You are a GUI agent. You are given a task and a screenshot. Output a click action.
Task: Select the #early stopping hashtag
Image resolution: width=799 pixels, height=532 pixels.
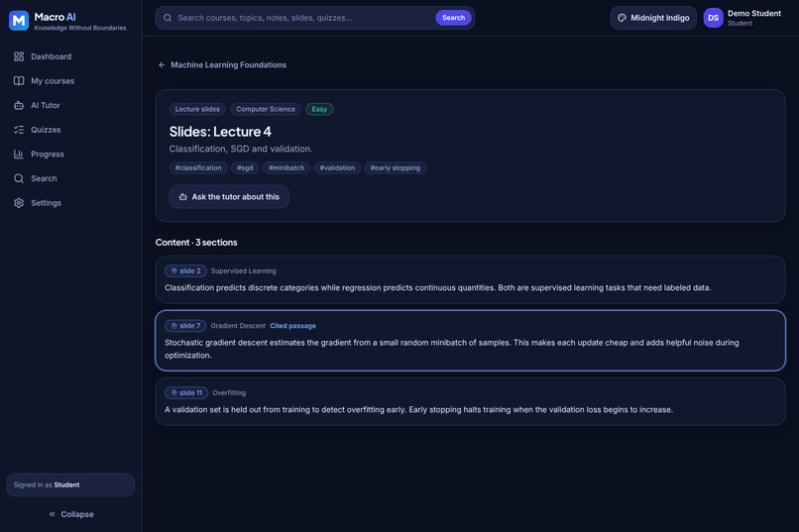point(396,168)
